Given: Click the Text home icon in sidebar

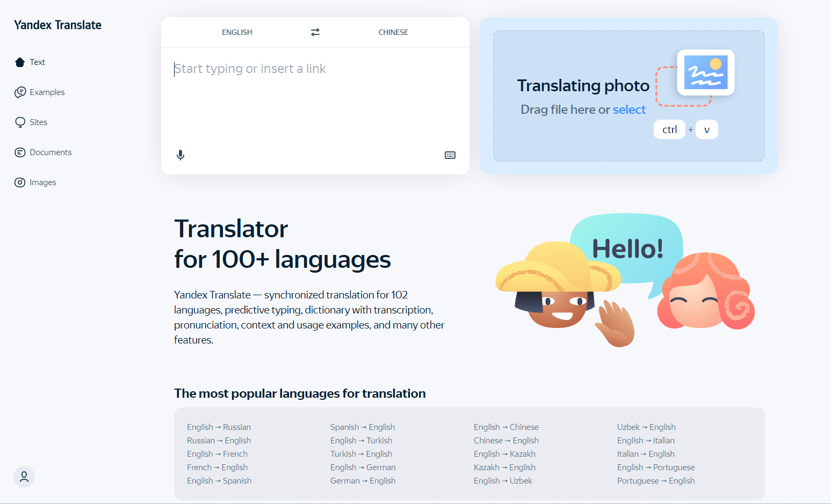Looking at the screenshot, I should 20,62.
